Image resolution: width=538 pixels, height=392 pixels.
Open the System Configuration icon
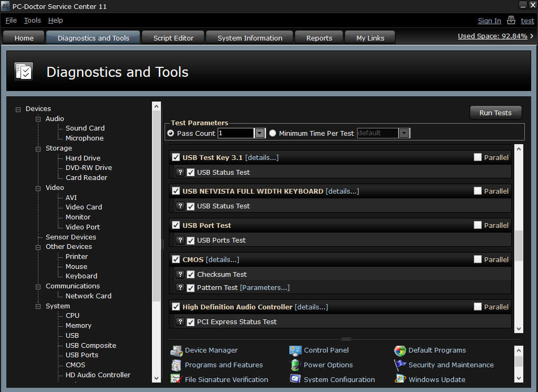[x=295, y=379]
